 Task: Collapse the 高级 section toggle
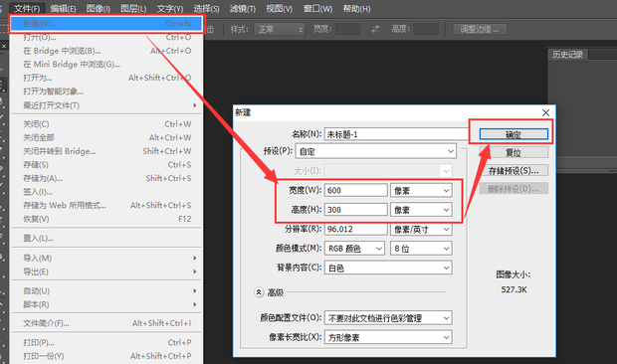click(x=259, y=292)
